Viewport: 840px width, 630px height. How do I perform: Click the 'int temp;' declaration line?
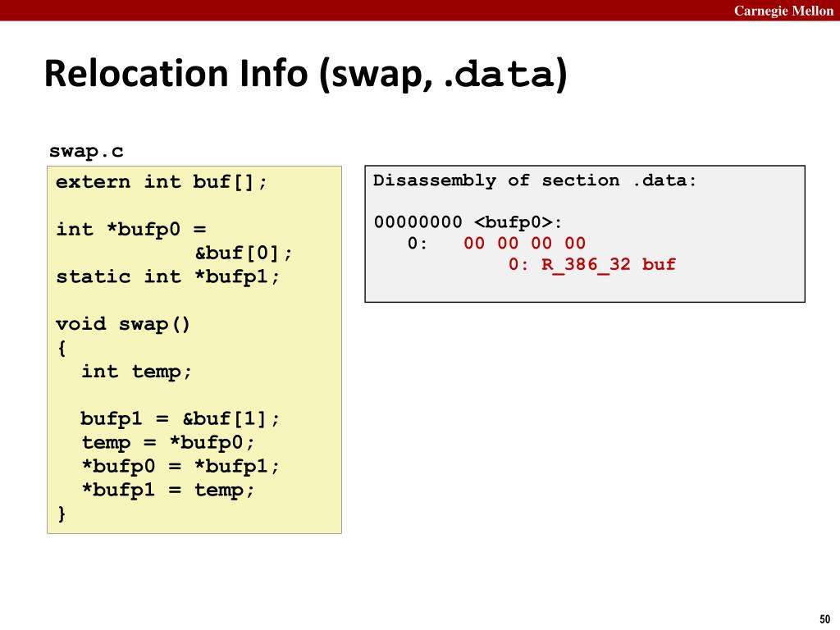click(136, 372)
